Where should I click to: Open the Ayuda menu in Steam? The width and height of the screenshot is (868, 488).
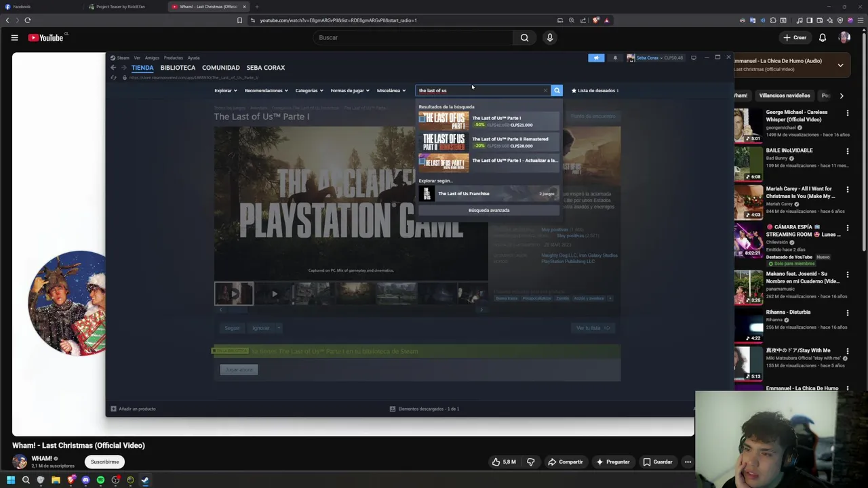tap(193, 58)
